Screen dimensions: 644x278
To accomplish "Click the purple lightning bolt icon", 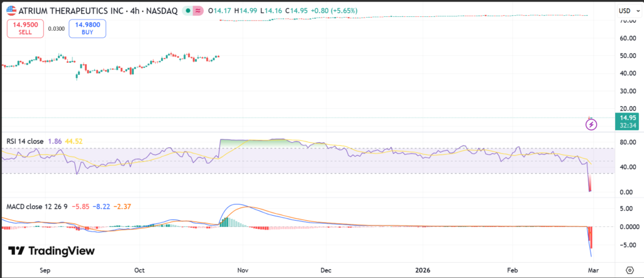I will click(591, 125).
